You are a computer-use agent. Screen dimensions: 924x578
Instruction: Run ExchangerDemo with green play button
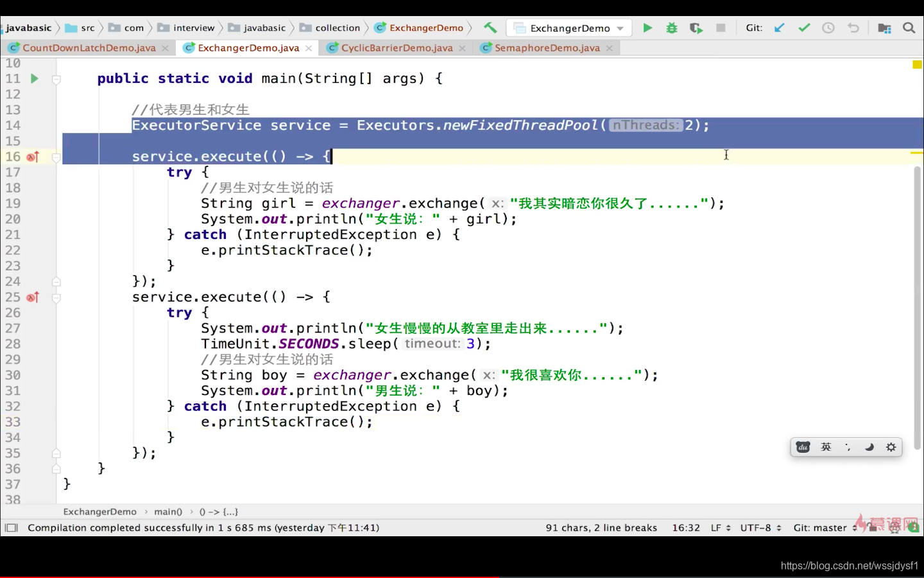[647, 28]
